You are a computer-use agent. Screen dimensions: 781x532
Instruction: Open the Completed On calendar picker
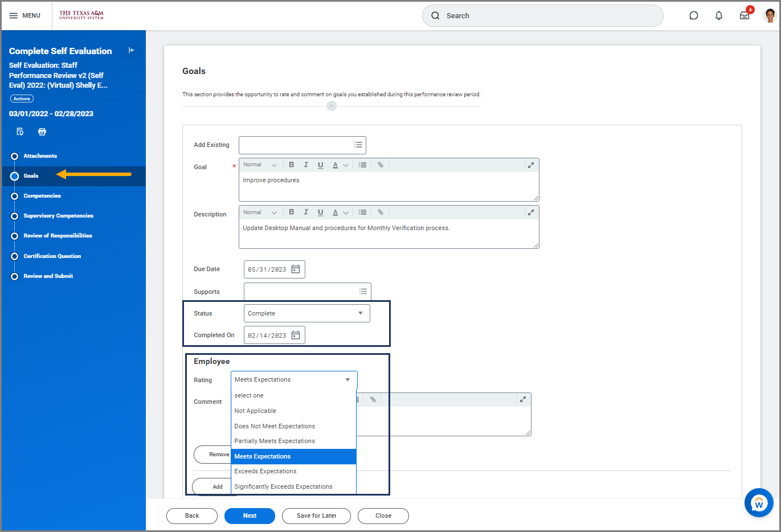[x=296, y=335]
